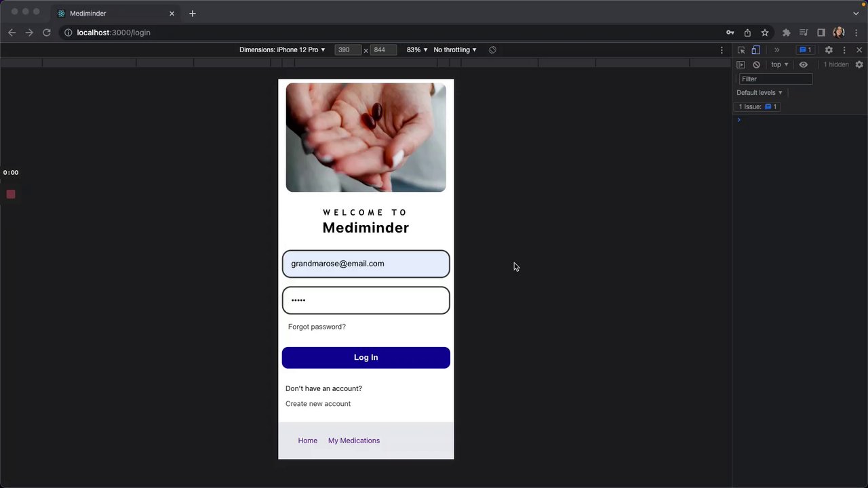Click the hand with pills image
The width and height of the screenshot is (868, 488).
point(366,138)
